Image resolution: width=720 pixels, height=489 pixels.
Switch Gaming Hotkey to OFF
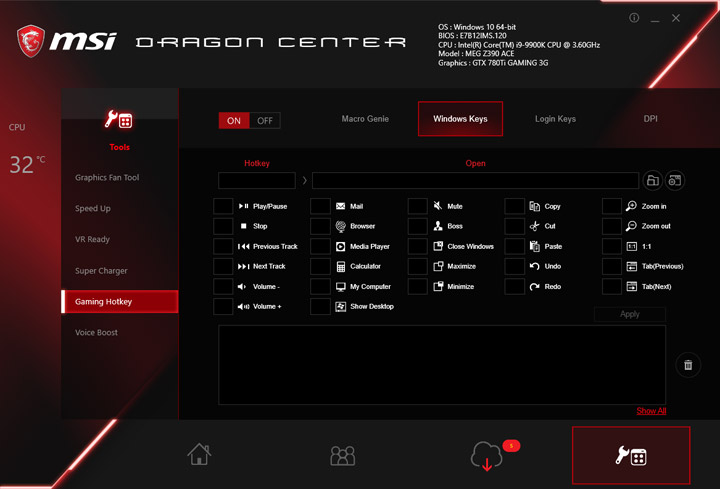tap(264, 121)
